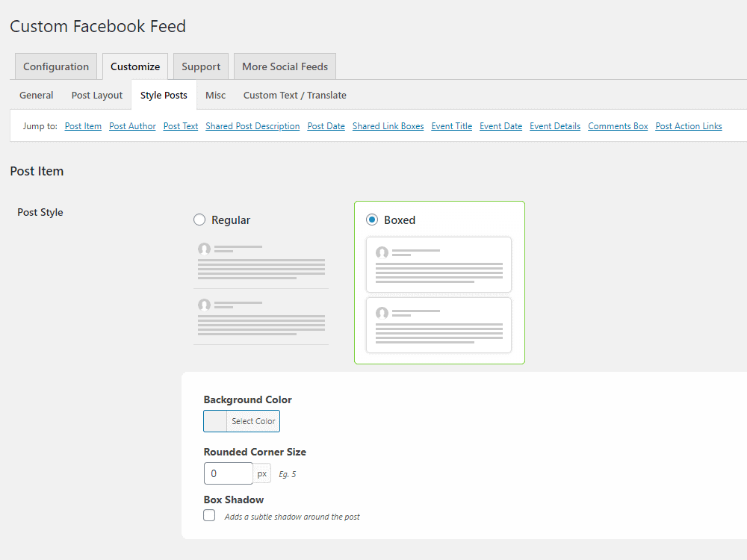Enable the Box Shadow checkbox
The width and height of the screenshot is (747, 560).
209,515
